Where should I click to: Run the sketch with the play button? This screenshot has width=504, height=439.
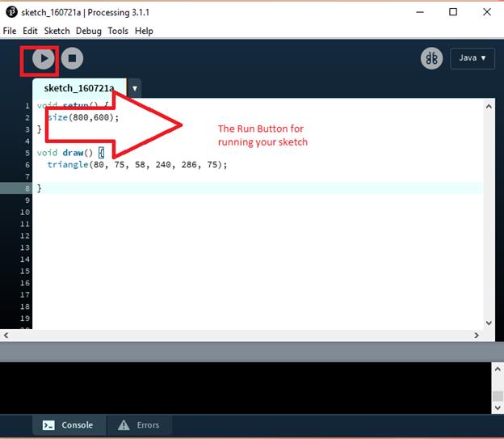click(44, 58)
